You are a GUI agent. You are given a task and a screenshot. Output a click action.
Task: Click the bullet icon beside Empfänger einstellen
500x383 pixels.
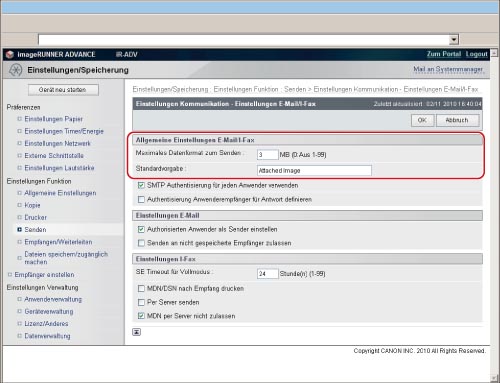coord(10,274)
